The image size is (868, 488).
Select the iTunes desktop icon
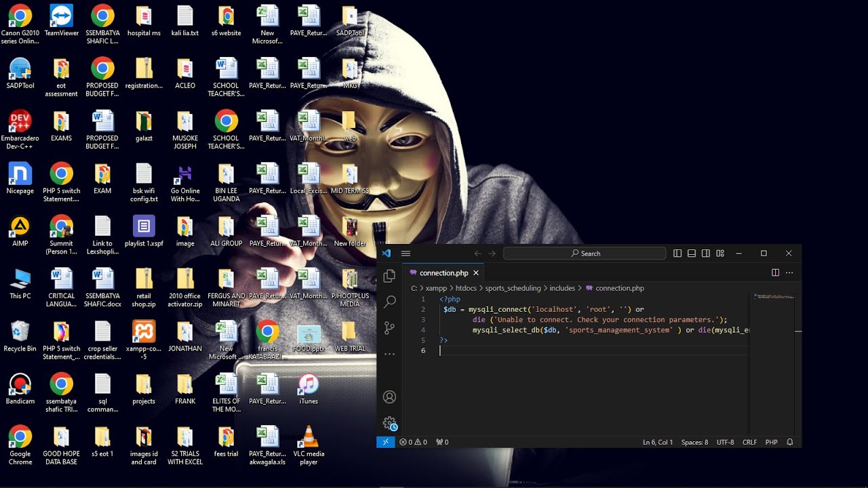(309, 389)
